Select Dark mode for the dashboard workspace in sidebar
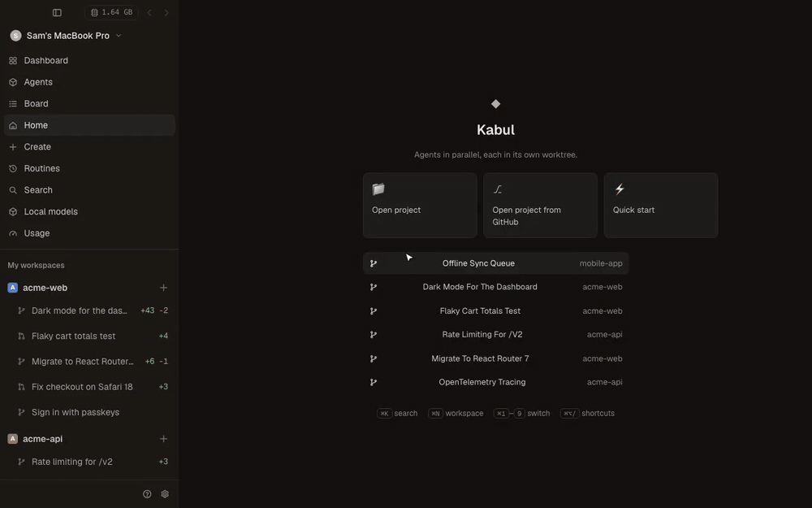The height and width of the screenshot is (508, 812). [91, 310]
